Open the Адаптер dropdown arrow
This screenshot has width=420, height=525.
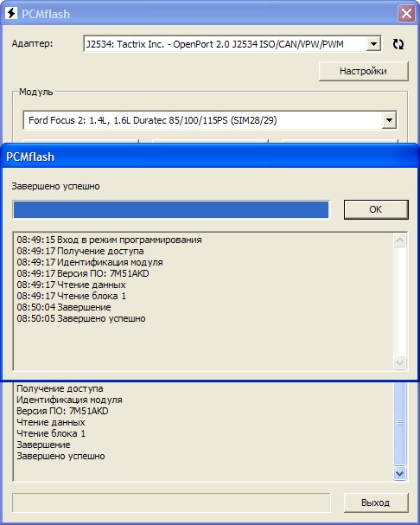pyautogui.click(x=373, y=43)
